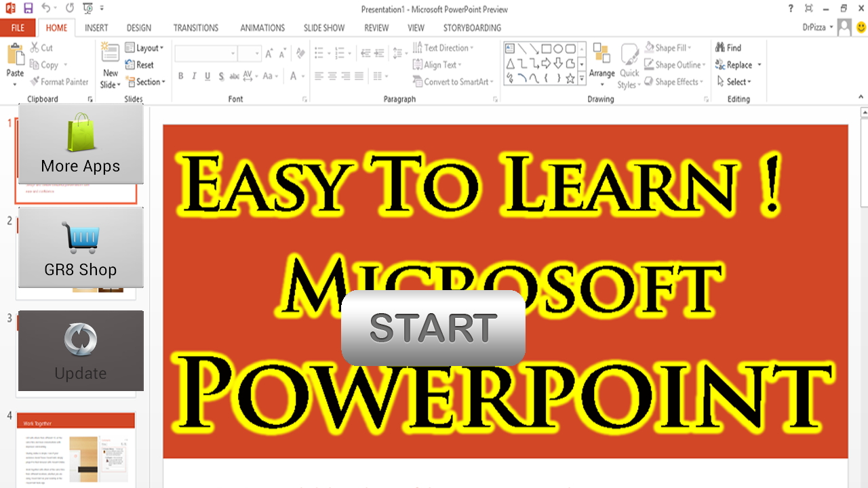Toggle Italic formatting

point(194,76)
